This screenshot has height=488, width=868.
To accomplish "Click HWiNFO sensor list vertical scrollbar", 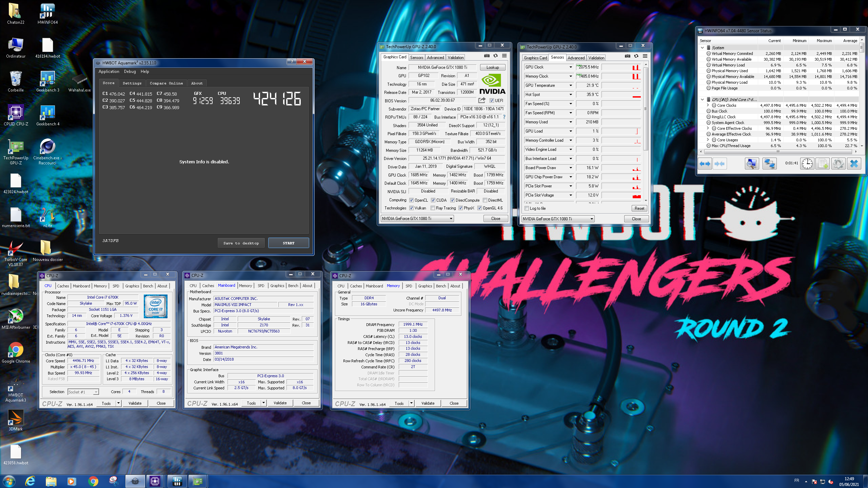I will [x=862, y=93].
